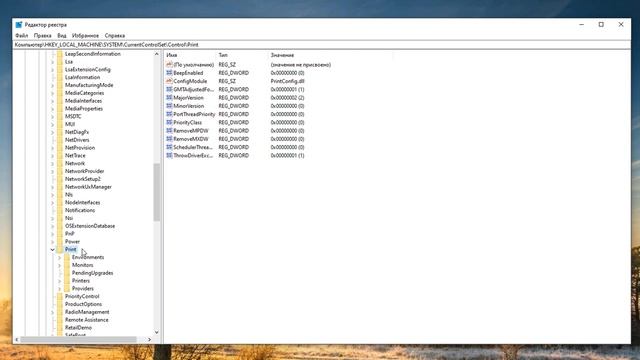The height and width of the screenshot is (360, 640).
Task: Expand the Providers subkey
Action: (x=60, y=289)
